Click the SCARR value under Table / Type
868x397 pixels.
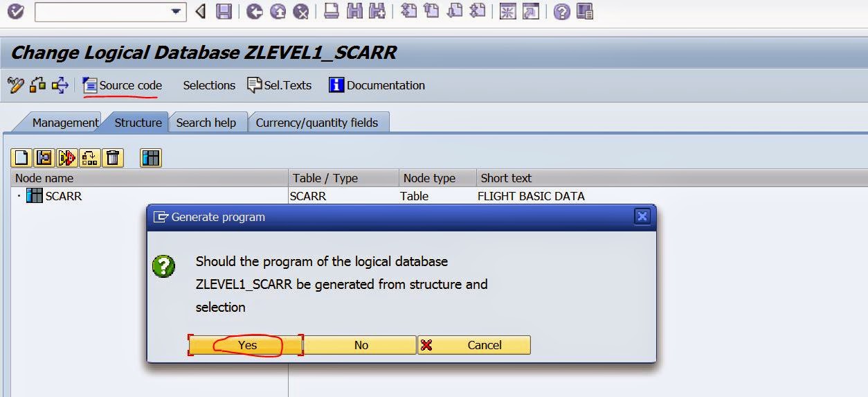coord(308,196)
